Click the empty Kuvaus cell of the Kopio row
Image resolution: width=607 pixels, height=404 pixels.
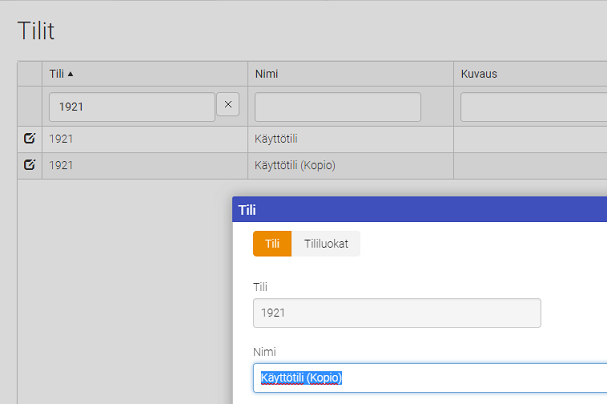pyautogui.click(x=530, y=165)
